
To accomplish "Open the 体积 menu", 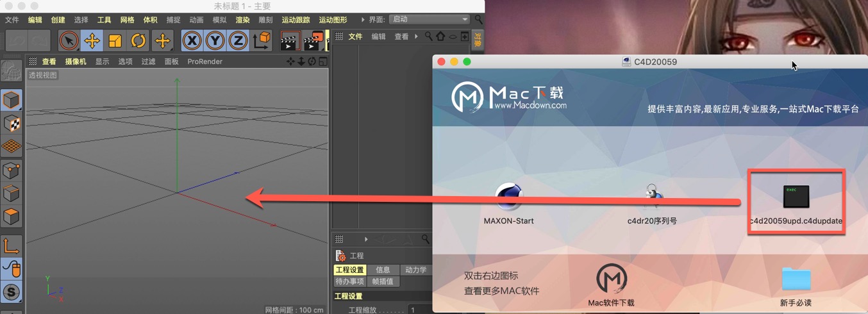I will 150,20.
